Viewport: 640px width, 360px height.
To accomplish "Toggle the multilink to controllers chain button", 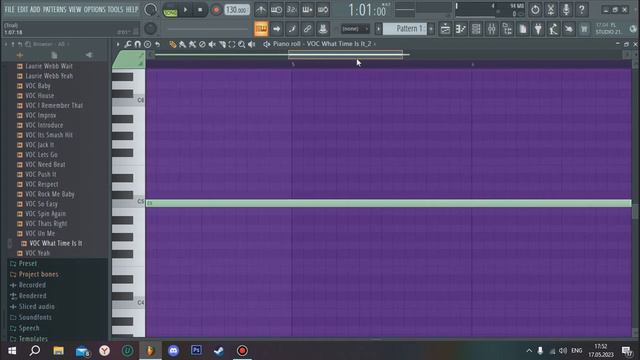I will [307, 29].
